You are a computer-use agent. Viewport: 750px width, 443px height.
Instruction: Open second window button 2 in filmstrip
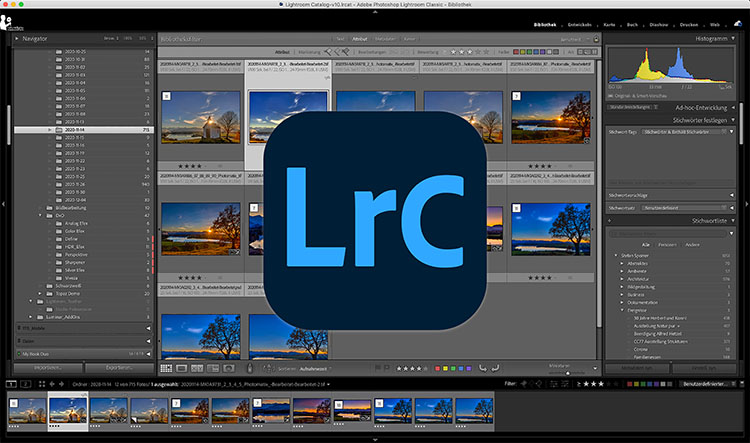[26, 384]
